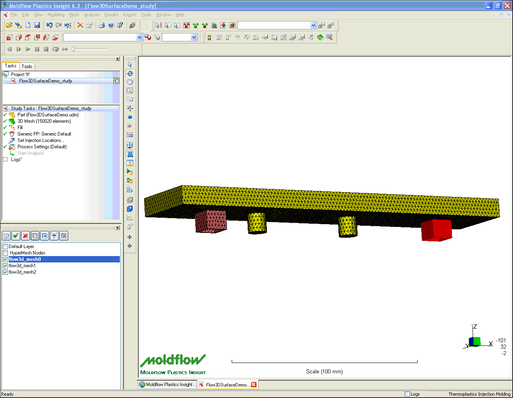Click the Undo arrow icon
Screen dimensions: 513x398
point(50,25)
